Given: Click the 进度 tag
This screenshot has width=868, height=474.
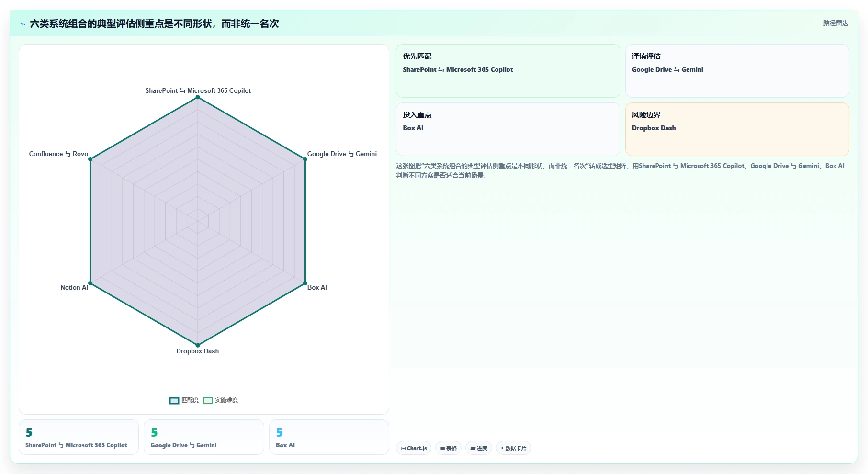Looking at the screenshot, I should tap(478, 448).
